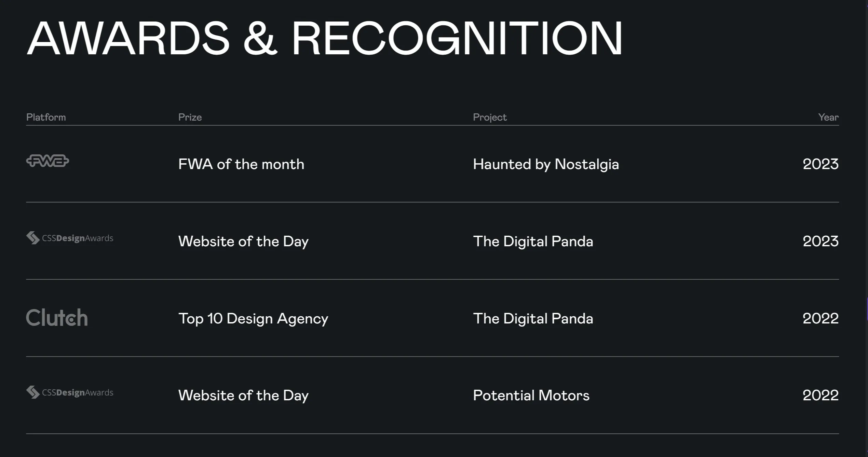Click the Awards & Recognition heading

(325, 38)
